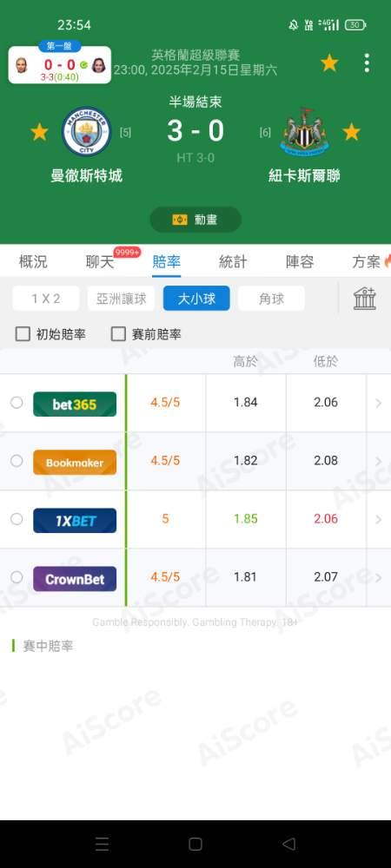Switch to the 賠率 tab
This screenshot has height=868, width=391.
pos(166,262)
